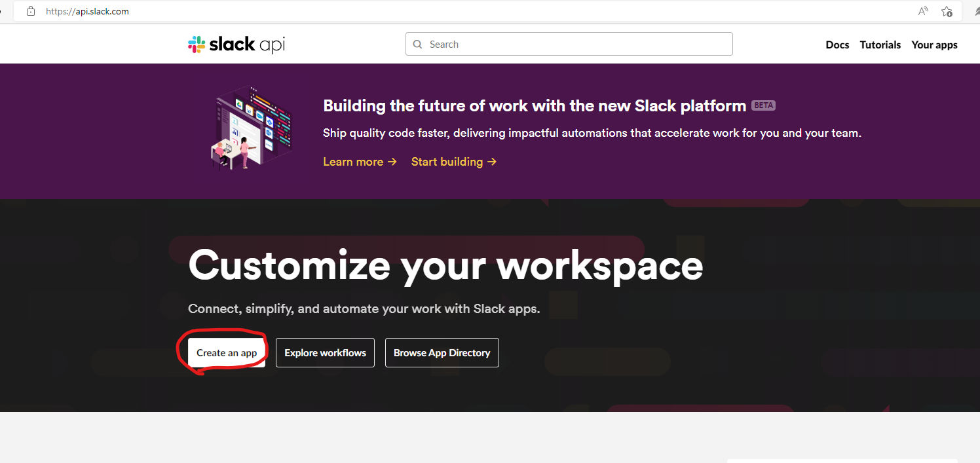Click the 'Customize your workspace' heading

click(445, 265)
